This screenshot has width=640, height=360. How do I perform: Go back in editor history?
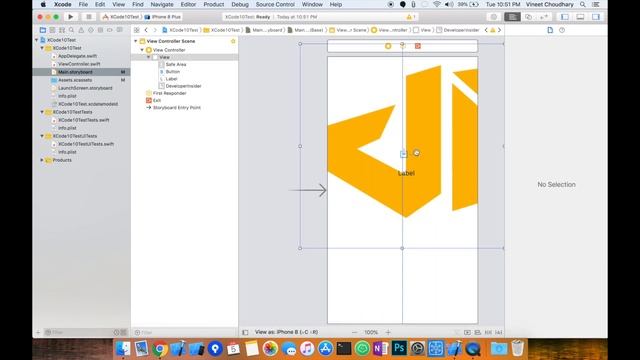click(146, 30)
